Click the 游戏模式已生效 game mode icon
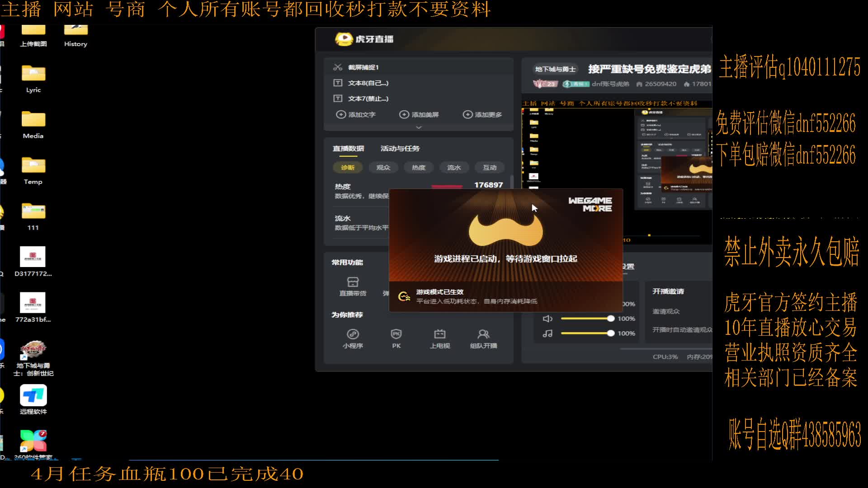Screen dimensions: 868x488 (404, 296)
